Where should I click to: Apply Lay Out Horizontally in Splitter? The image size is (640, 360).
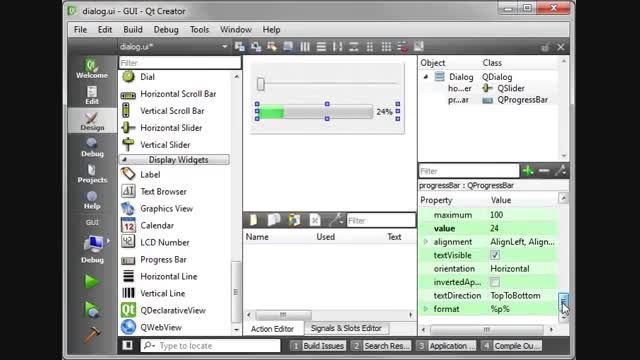coord(337,47)
